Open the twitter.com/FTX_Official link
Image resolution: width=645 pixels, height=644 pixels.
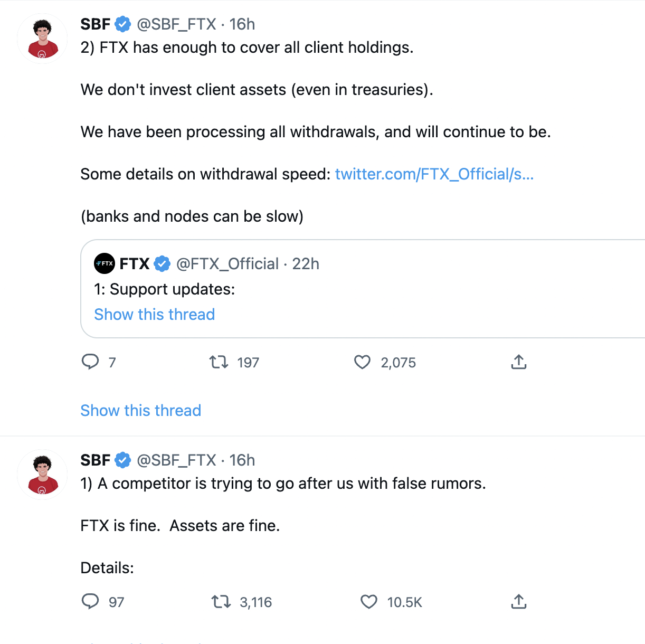click(x=434, y=174)
